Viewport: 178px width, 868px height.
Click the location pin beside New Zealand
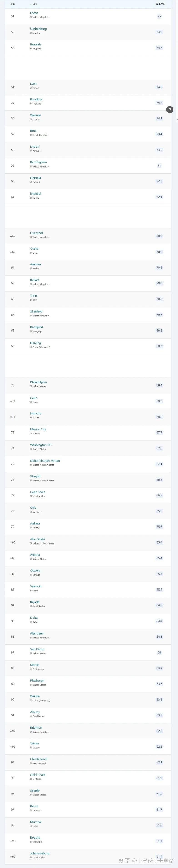click(x=31, y=763)
